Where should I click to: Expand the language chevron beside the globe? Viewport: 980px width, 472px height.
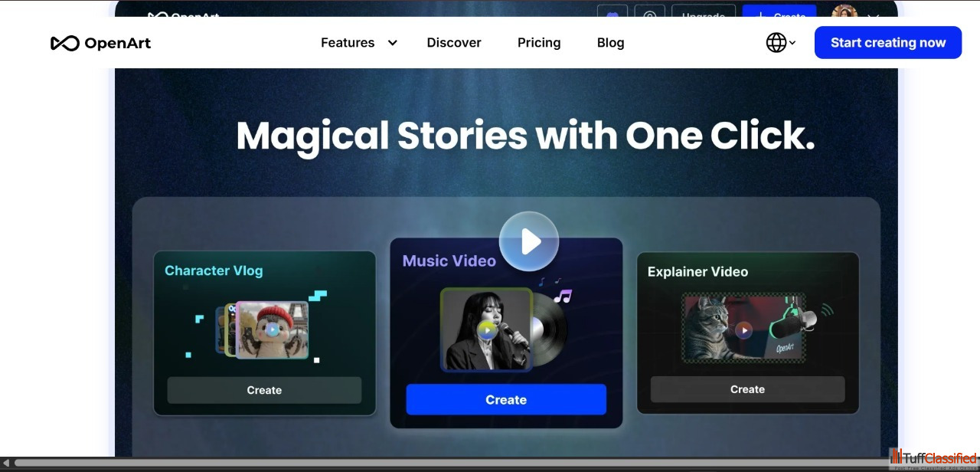(x=792, y=43)
